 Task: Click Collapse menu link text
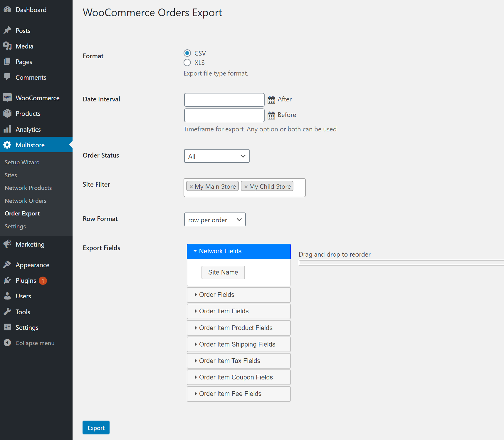click(35, 343)
